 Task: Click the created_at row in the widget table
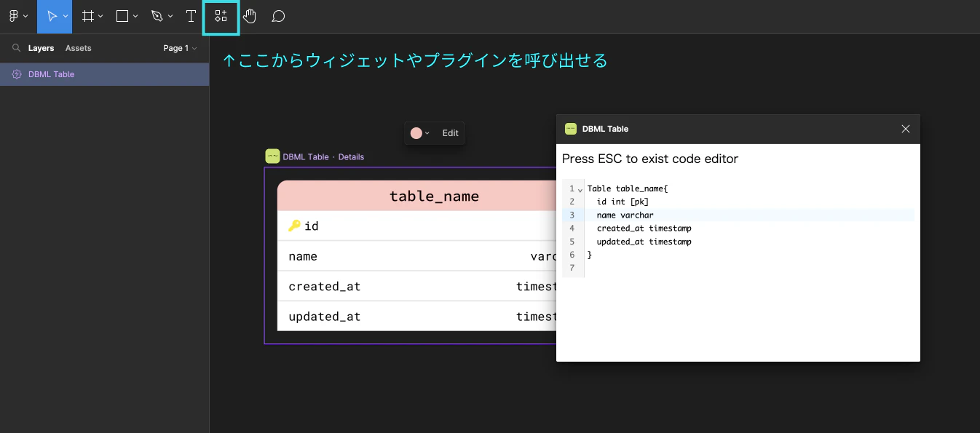tap(416, 286)
